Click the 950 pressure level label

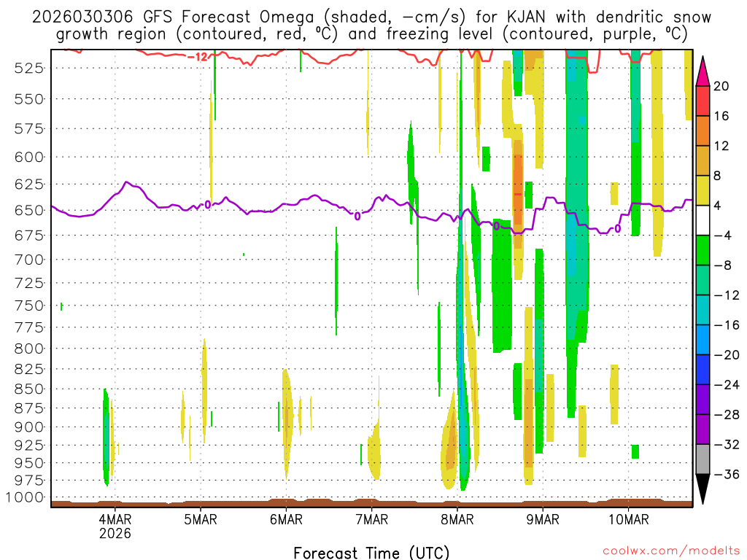click(28, 463)
